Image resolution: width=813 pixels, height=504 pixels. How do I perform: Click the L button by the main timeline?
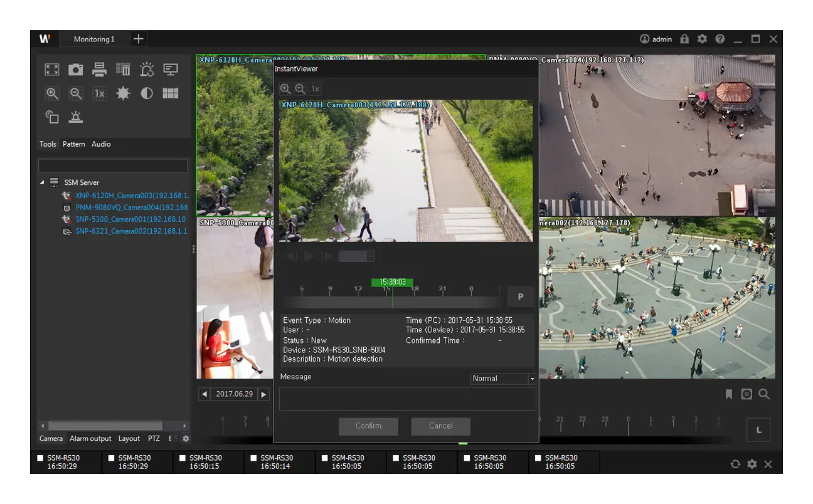[759, 430]
